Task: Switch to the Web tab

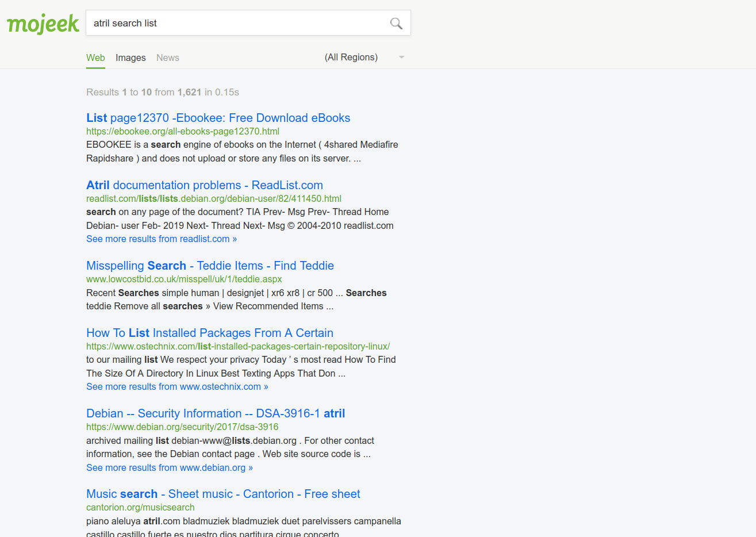Action: [x=95, y=57]
